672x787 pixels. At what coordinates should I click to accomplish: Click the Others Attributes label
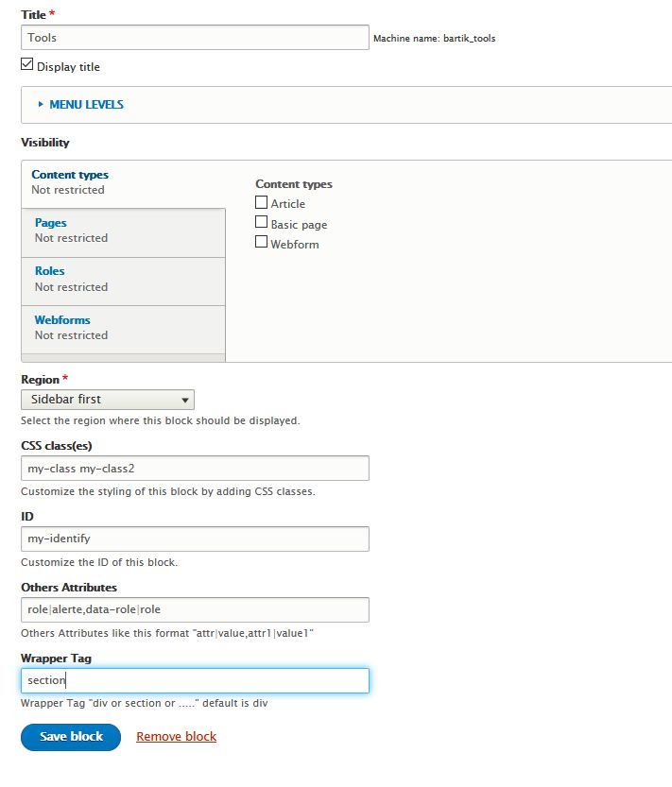click(x=69, y=588)
